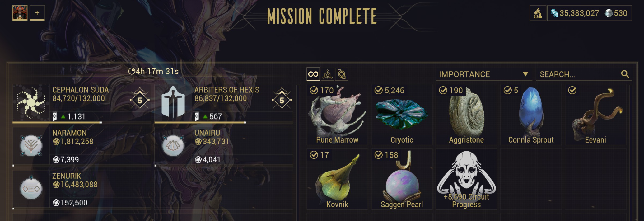Click the player avatar glyph icon

(20, 13)
